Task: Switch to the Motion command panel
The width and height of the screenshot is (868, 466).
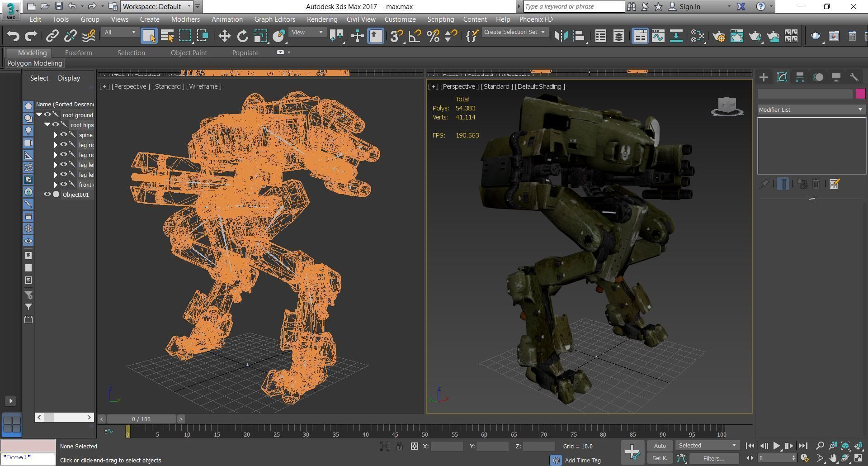Action: 818,77
